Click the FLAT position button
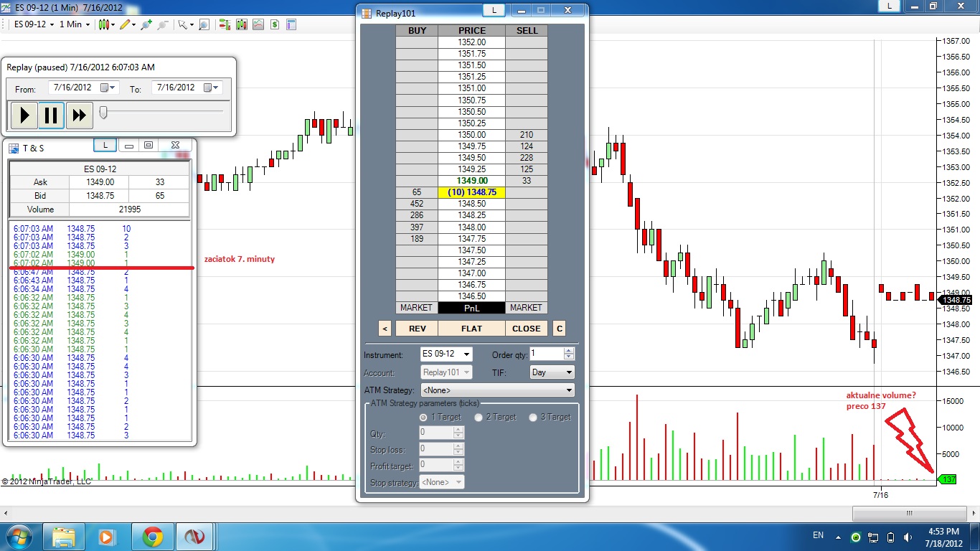This screenshot has height=551, width=980. coord(471,329)
